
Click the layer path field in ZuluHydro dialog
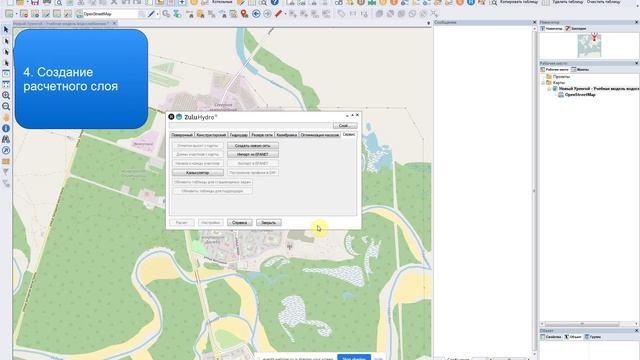tap(251, 126)
